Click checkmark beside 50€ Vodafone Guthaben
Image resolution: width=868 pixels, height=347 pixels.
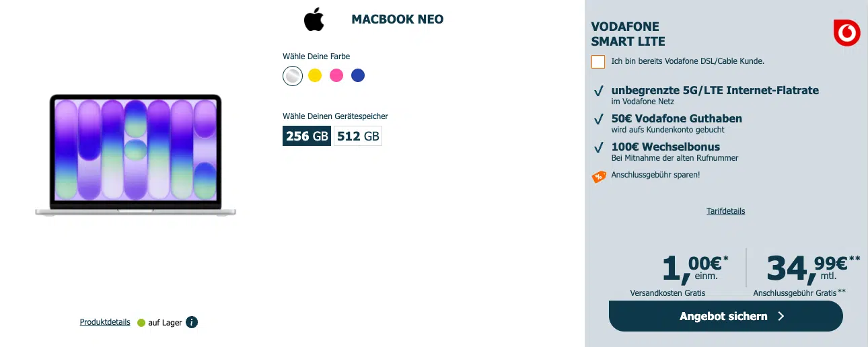(x=598, y=119)
